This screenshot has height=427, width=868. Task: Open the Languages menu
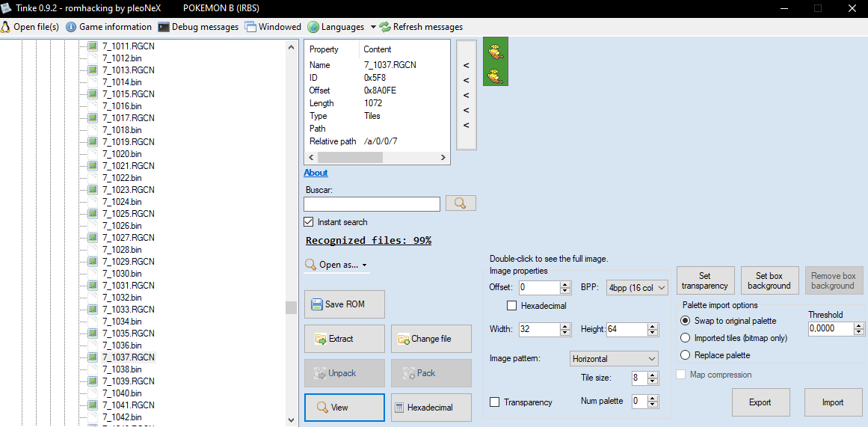[x=342, y=27]
